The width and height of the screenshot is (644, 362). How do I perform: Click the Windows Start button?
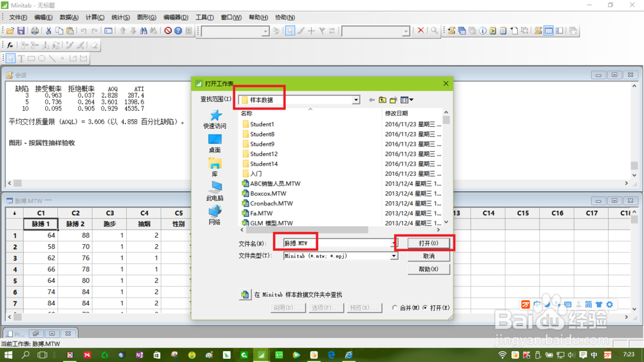(8, 355)
